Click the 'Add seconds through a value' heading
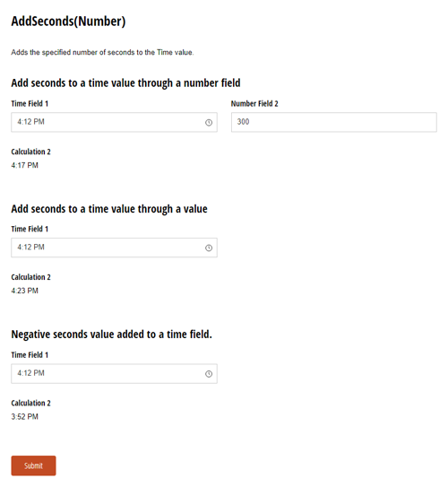 (x=109, y=209)
